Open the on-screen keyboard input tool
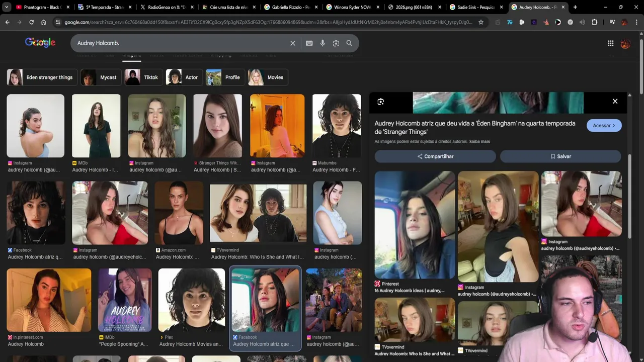 (309, 43)
